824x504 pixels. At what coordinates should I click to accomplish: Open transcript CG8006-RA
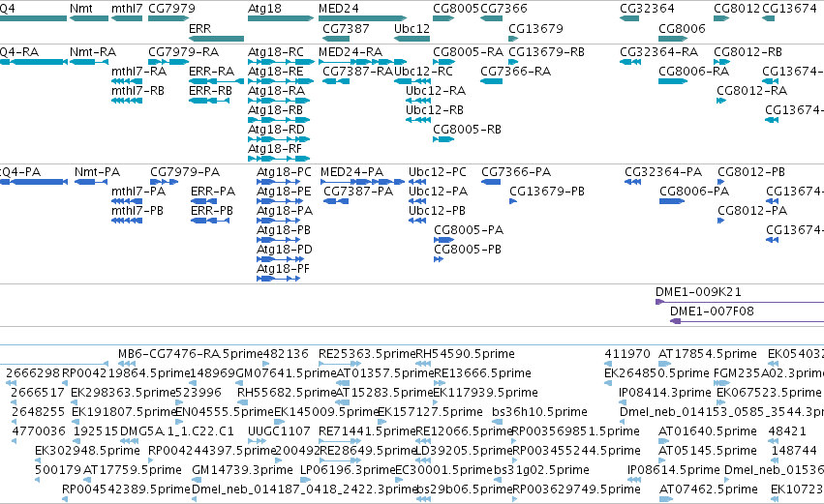[673, 81]
